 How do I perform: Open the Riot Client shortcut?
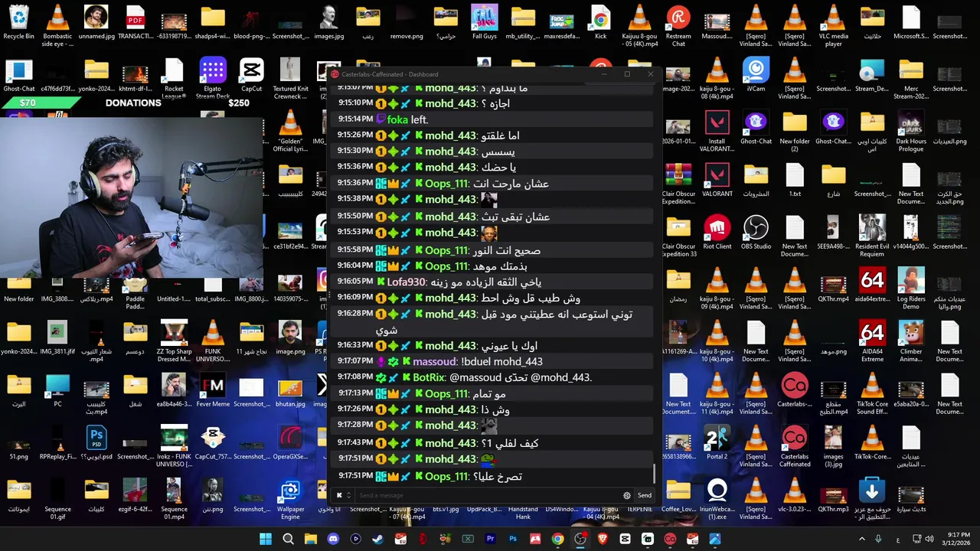point(717,233)
